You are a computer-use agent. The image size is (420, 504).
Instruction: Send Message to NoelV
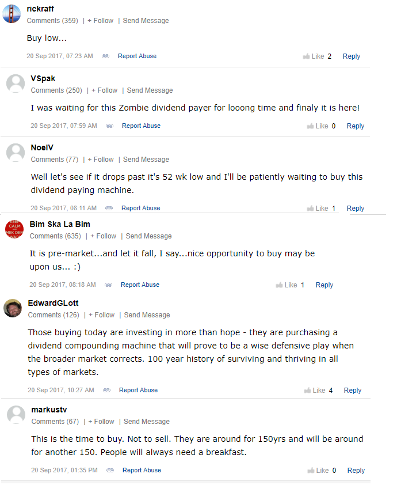(x=146, y=160)
